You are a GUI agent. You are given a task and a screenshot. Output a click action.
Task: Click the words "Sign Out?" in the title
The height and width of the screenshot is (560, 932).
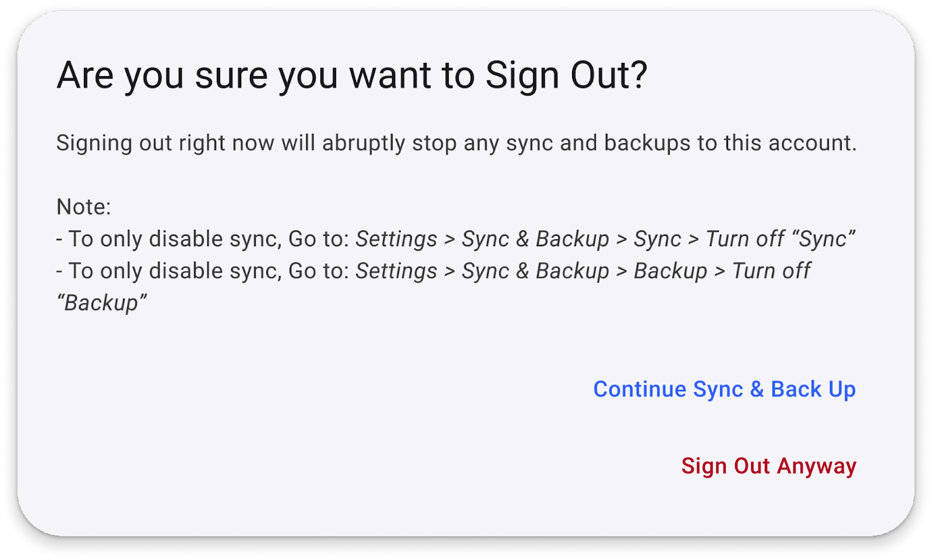point(566,76)
